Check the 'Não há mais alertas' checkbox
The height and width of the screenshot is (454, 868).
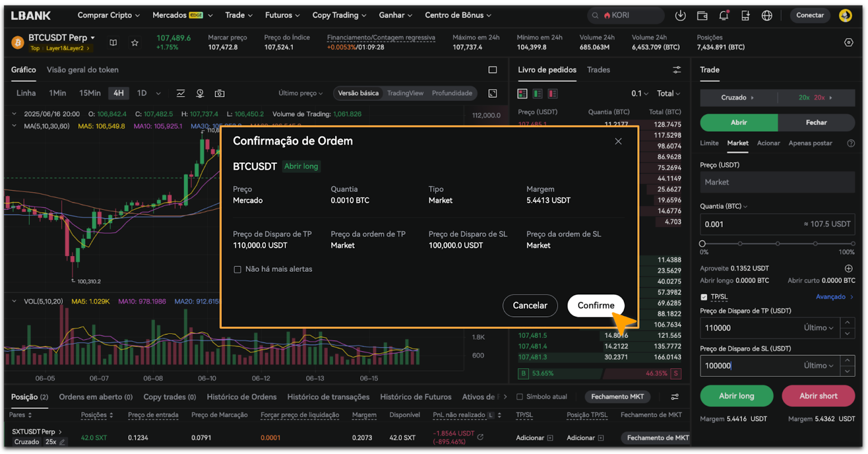(x=238, y=270)
